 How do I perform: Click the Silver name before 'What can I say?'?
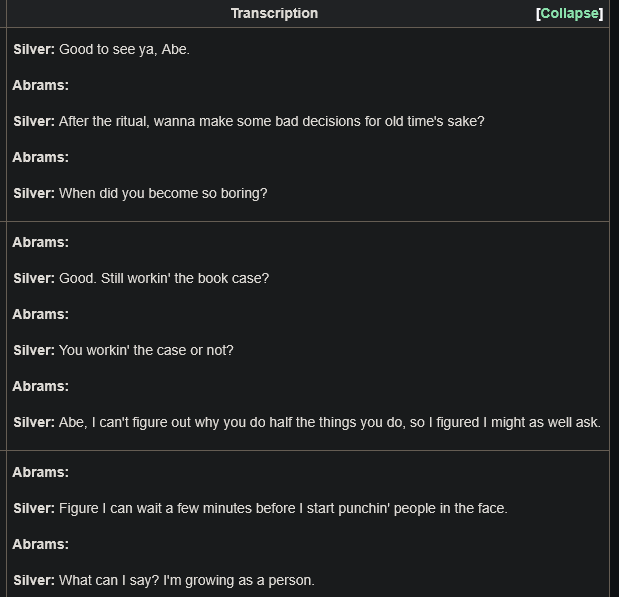pyautogui.click(x=34, y=581)
